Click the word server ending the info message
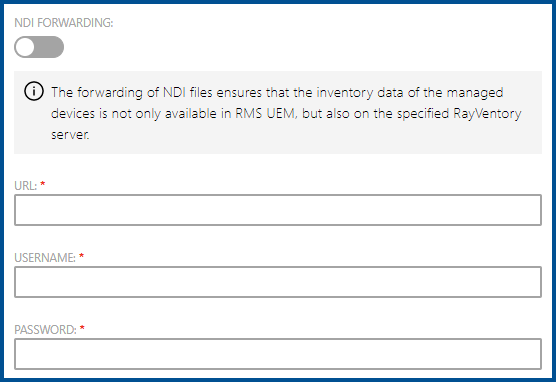This screenshot has width=556, height=382. click(70, 135)
